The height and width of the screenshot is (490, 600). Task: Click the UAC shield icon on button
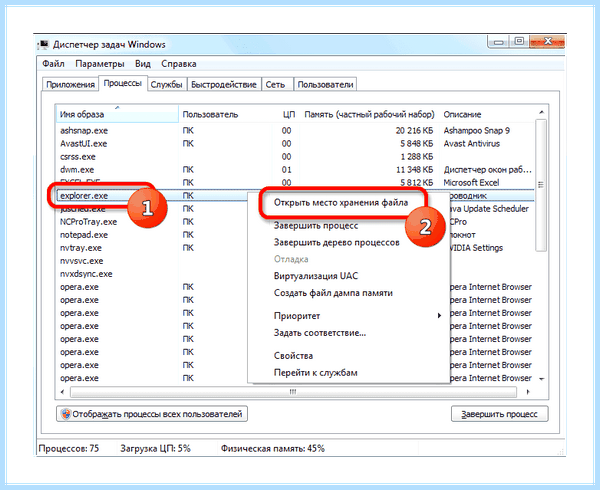[66, 414]
